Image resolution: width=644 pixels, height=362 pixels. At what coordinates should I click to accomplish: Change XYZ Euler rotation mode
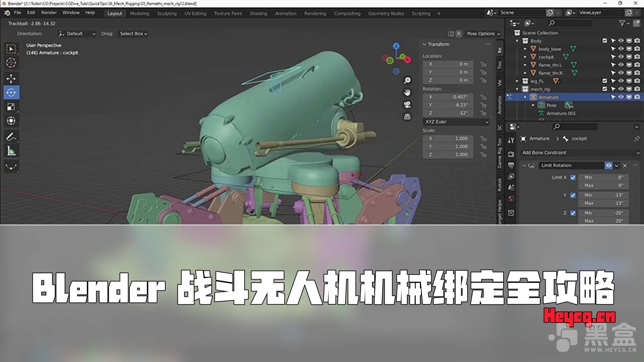457,122
